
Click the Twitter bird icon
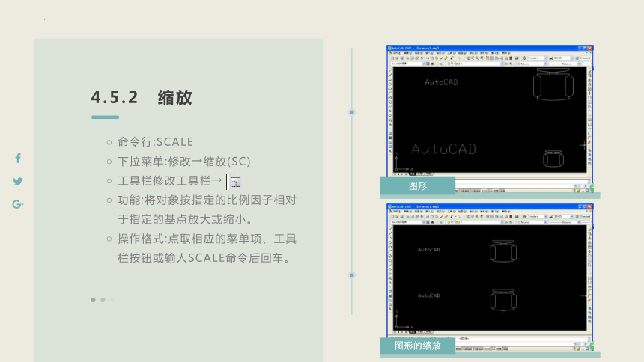[x=18, y=182]
